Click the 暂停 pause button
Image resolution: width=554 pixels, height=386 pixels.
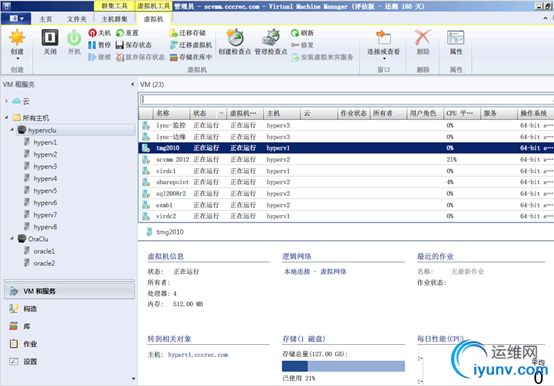(100, 45)
